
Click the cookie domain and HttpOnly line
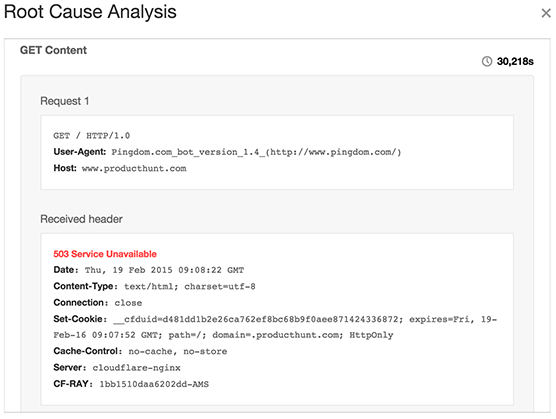coord(223,335)
